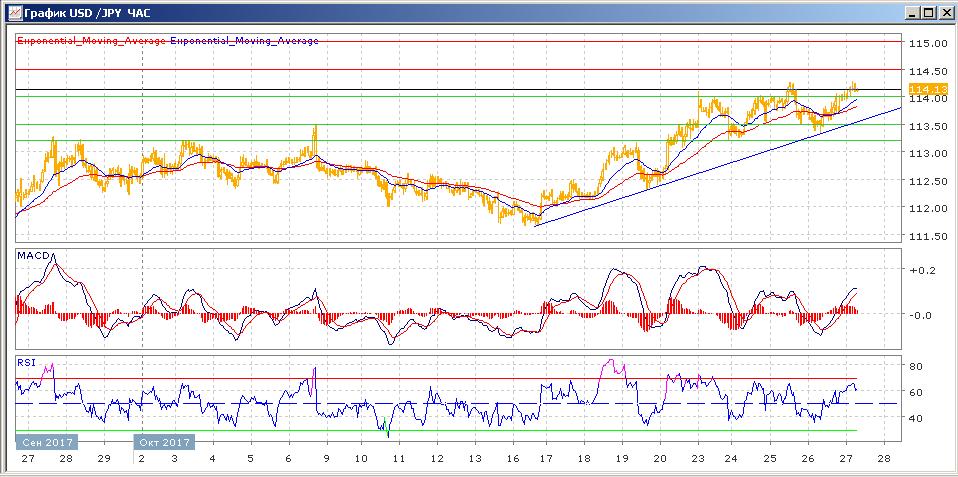Viewport: 958px width, 477px height.
Task: Click the 'Сен 2017' month marker
Action: click(45, 442)
